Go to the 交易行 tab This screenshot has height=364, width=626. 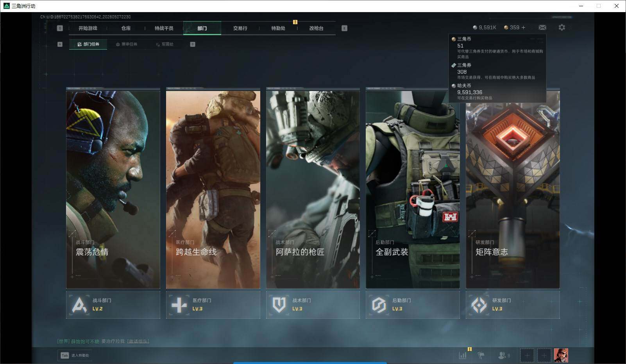click(x=240, y=28)
